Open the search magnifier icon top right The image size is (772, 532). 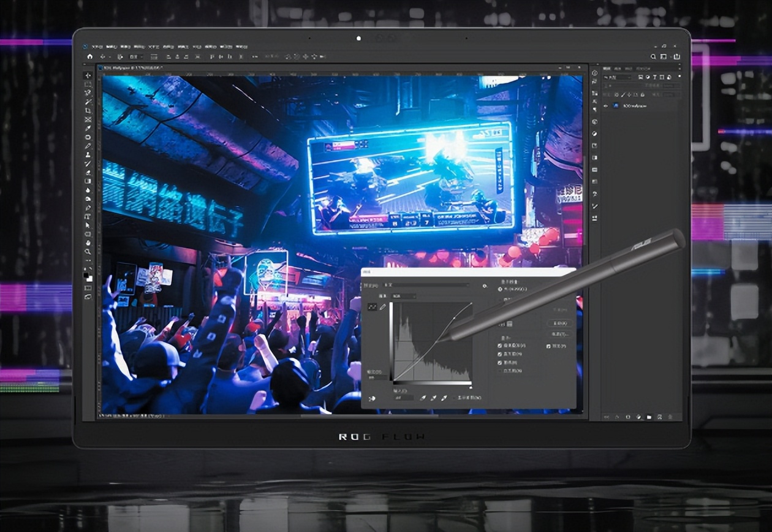coord(653,56)
